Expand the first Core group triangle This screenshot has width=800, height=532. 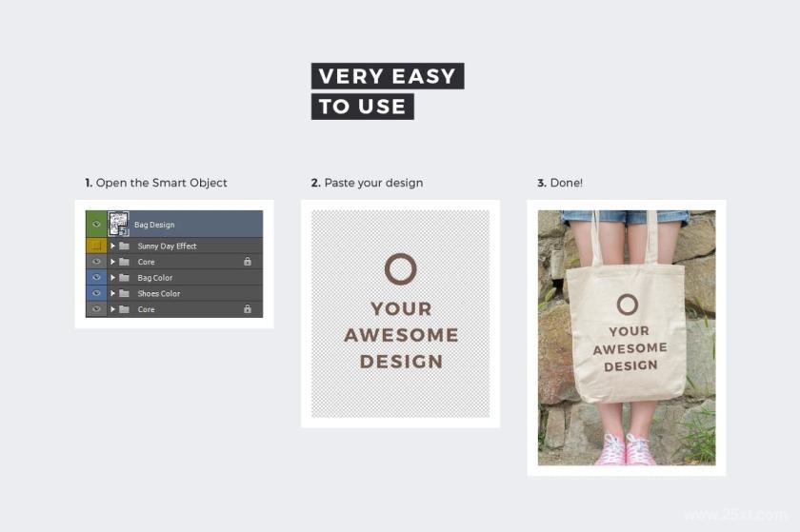tap(112, 262)
